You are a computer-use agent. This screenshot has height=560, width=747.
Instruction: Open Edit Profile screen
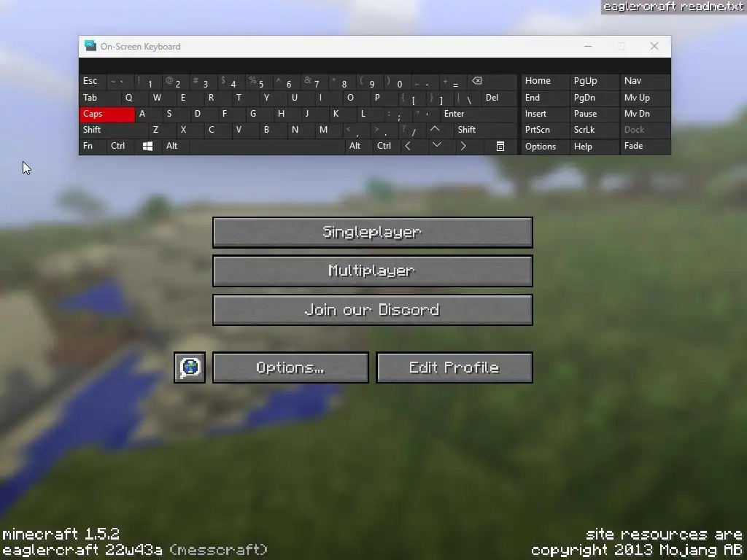(454, 367)
